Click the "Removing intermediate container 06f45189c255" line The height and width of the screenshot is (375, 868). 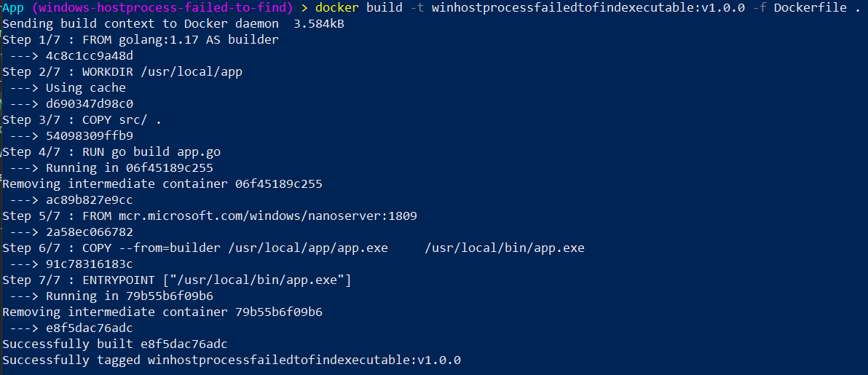(162, 184)
